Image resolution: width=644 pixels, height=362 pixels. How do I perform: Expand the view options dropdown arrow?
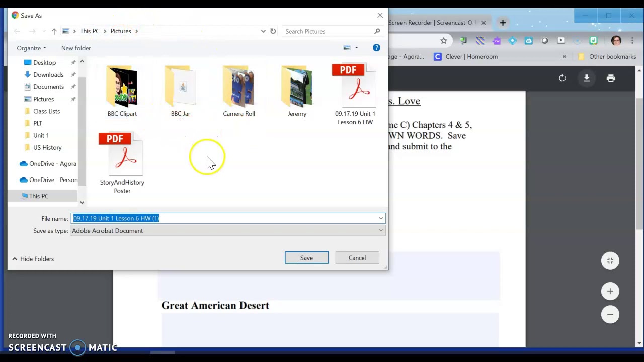pyautogui.click(x=356, y=48)
